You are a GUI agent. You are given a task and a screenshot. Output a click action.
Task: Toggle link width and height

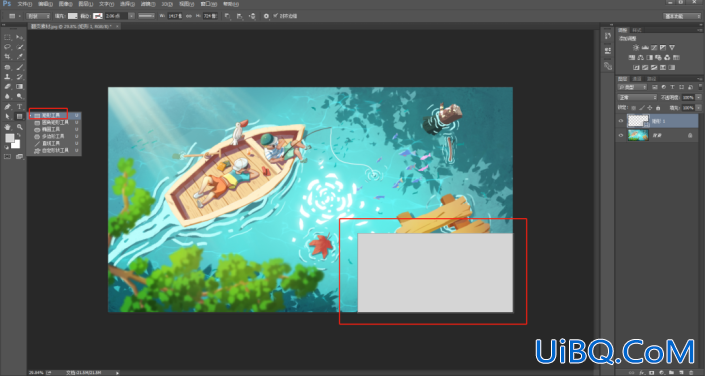point(189,16)
